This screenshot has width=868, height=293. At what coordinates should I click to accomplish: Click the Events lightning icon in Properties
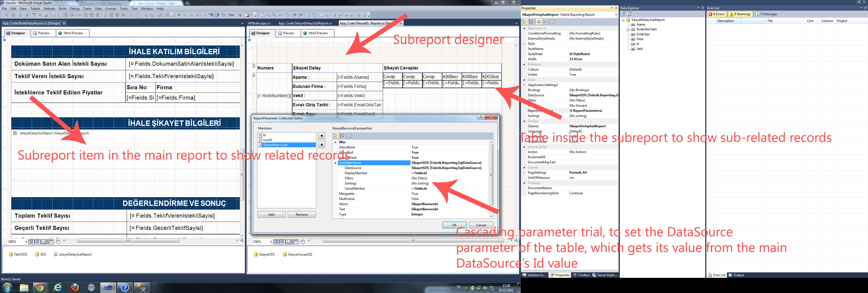click(x=545, y=22)
